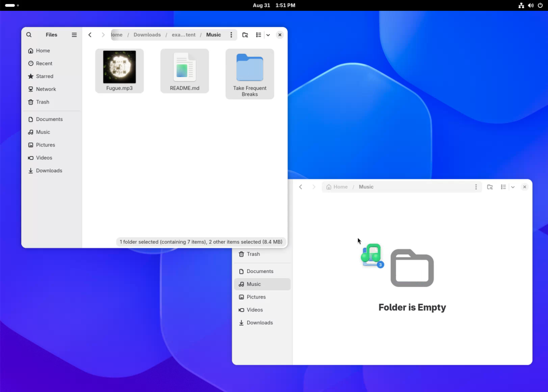The width and height of the screenshot is (548, 392).
Task: Open Documents in rear window sidebar
Action: tap(262, 272)
